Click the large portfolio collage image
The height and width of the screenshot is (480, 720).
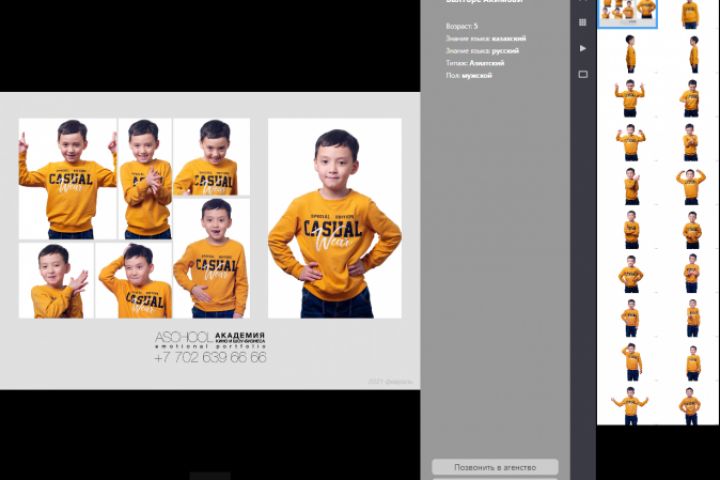click(210, 241)
